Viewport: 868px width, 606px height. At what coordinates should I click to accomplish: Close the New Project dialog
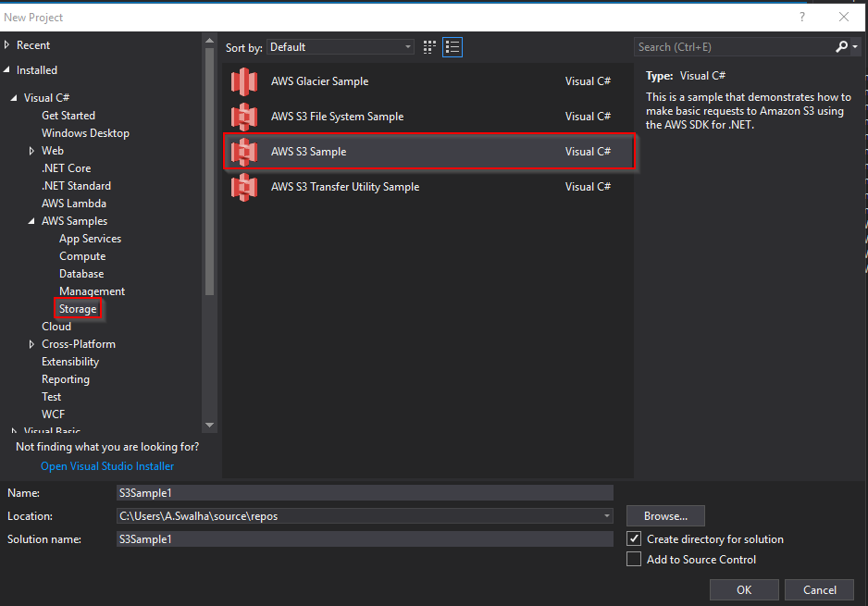[844, 18]
